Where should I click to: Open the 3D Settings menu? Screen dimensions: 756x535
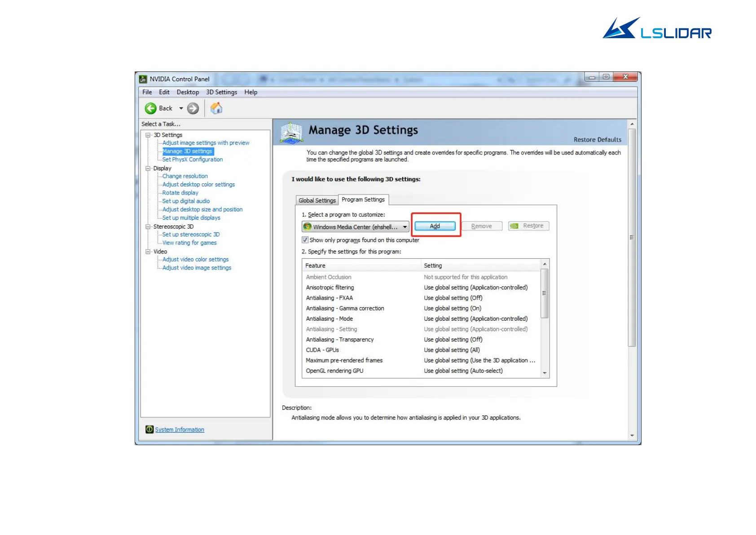pos(222,92)
